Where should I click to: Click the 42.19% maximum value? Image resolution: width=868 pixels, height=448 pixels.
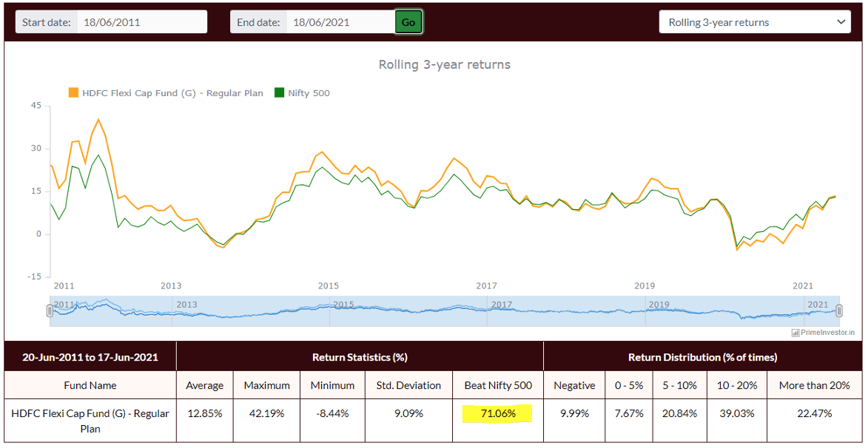click(x=266, y=414)
